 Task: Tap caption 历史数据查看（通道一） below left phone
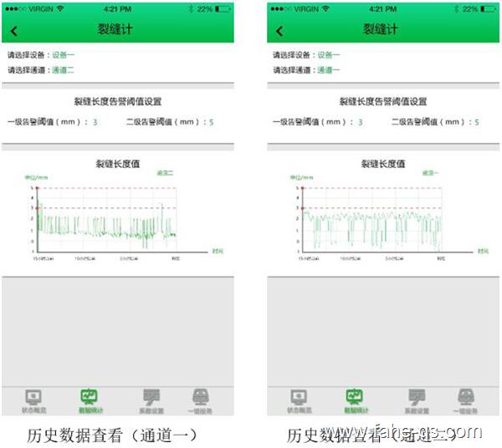coord(112,435)
